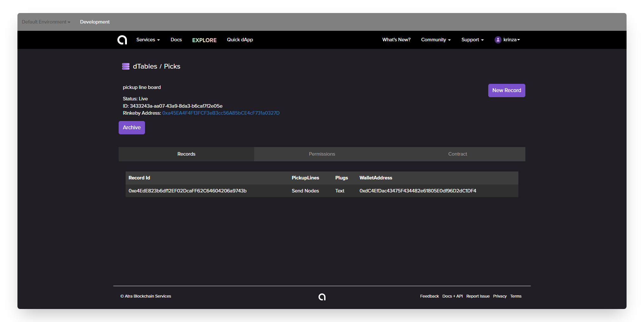Expand the Default Environment dropdown
This screenshot has width=644, height=322.
(x=46, y=22)
